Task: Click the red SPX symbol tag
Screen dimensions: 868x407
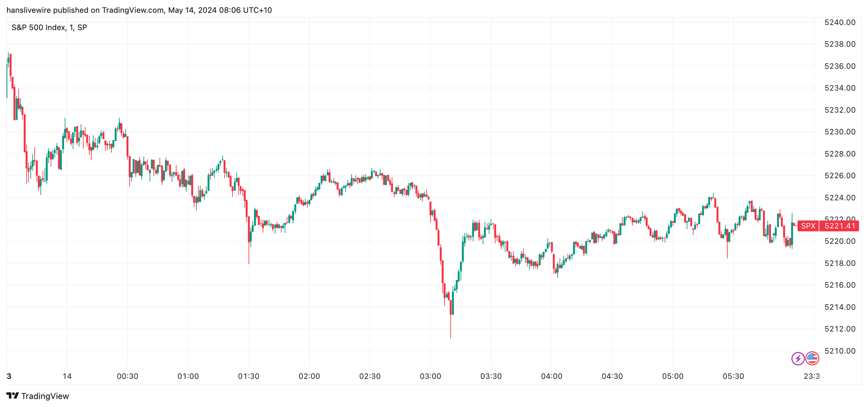Action: (808, 226)
